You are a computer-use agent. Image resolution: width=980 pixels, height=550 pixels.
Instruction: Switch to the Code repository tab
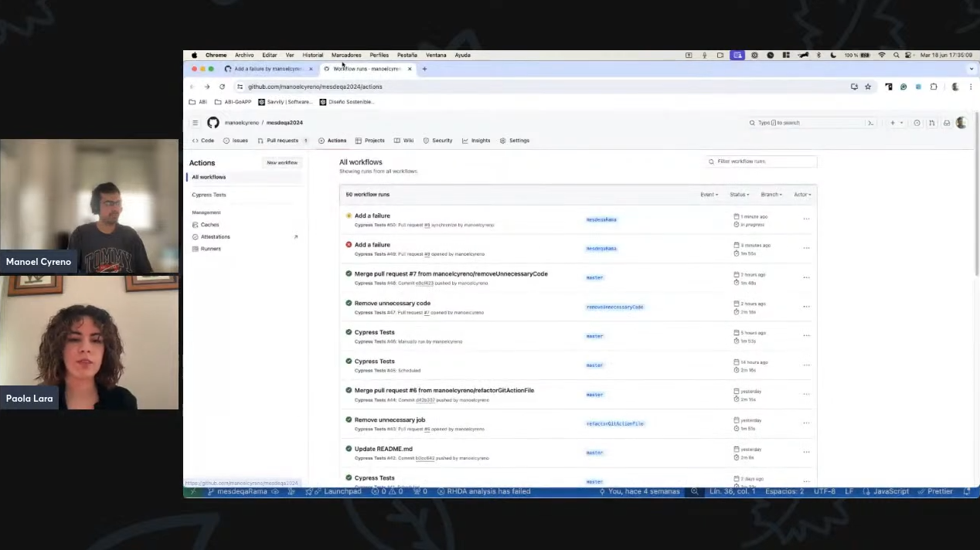tap(203, 141)
